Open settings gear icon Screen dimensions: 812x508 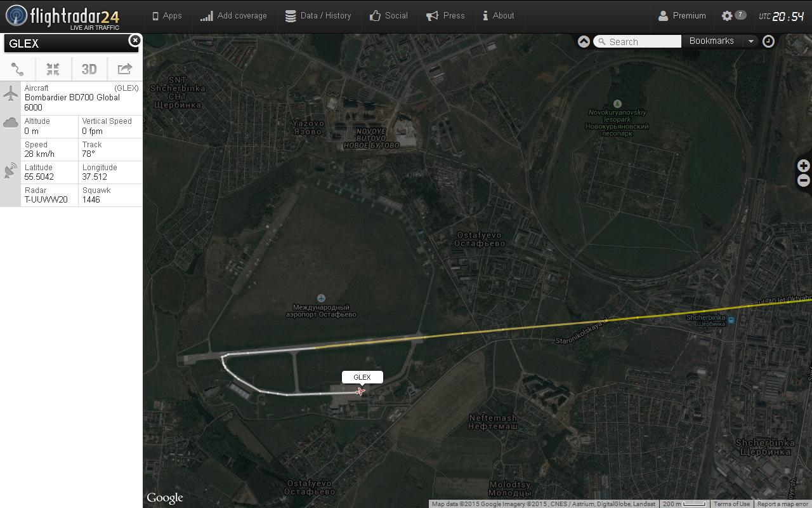coord(727,16)
